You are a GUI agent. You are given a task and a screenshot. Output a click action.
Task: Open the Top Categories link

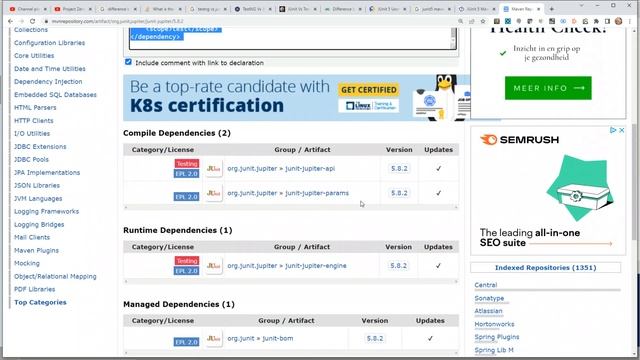click(40, 302)
